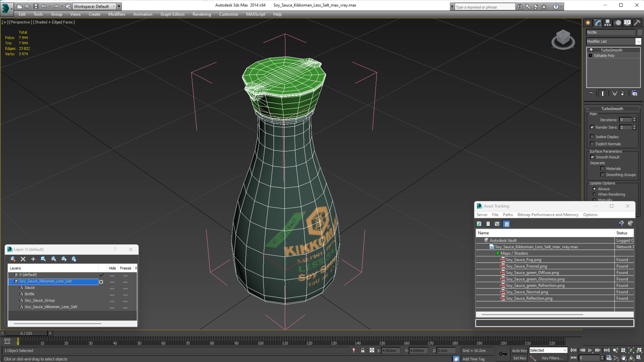
Task: Click Zoom Extents All icon
Action: 639,350
